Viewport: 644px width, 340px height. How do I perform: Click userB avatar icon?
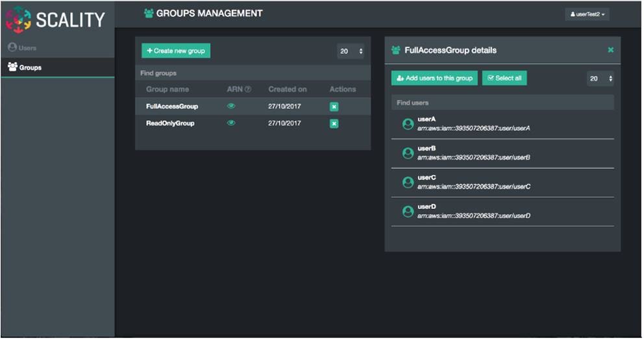click(408, 153)
